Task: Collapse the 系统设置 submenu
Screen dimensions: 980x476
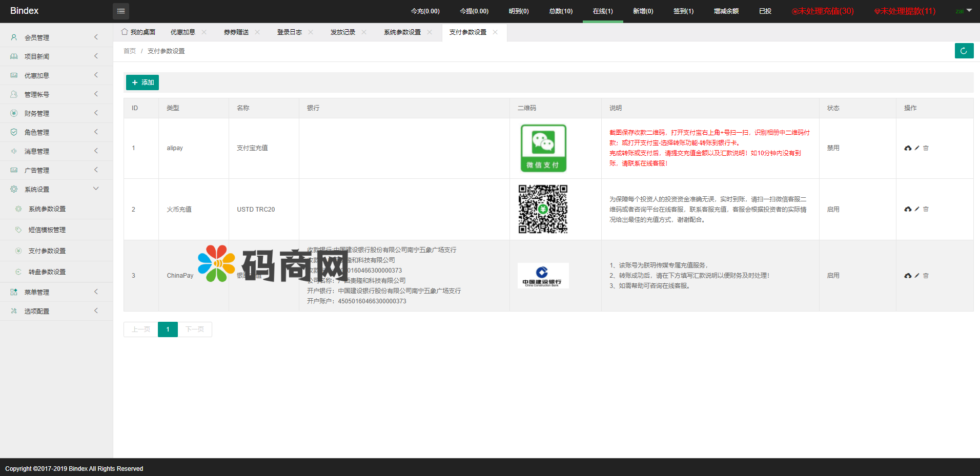Action: [x=96, y=189]
